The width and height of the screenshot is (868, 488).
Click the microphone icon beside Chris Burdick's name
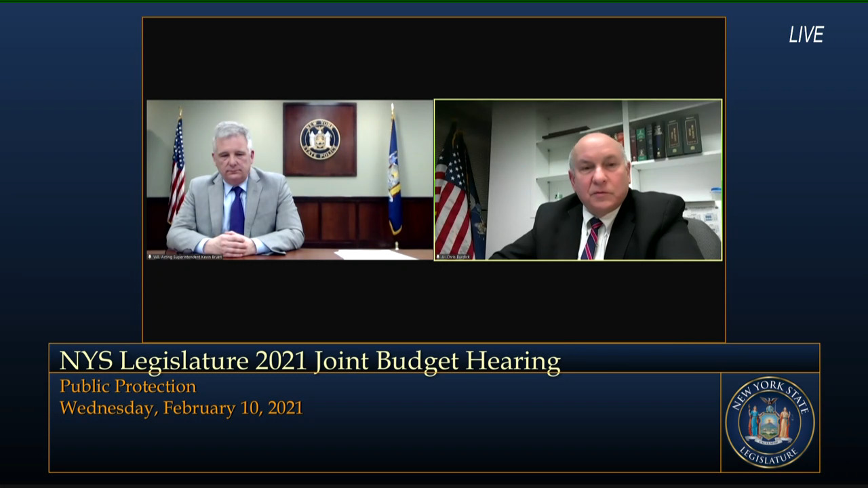438,257
